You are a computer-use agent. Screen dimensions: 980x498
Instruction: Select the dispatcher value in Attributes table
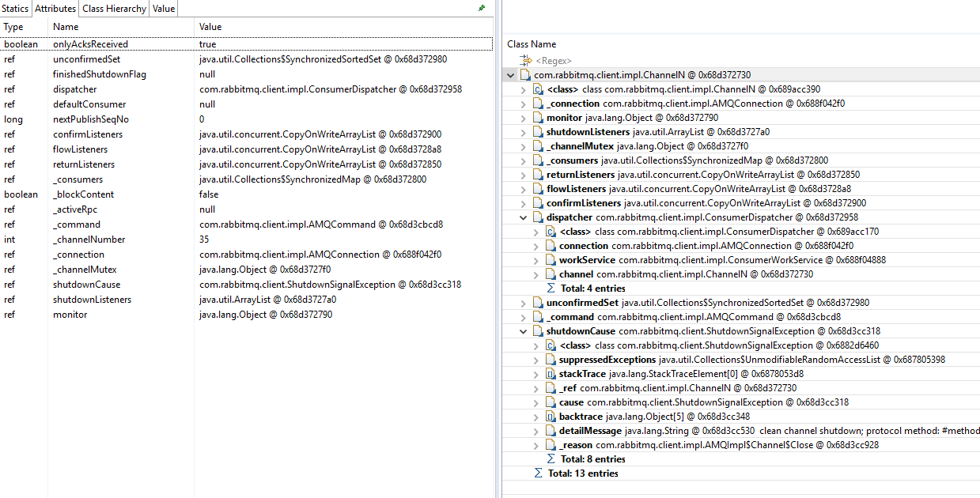pyautogui.click(x=331, y=89)
